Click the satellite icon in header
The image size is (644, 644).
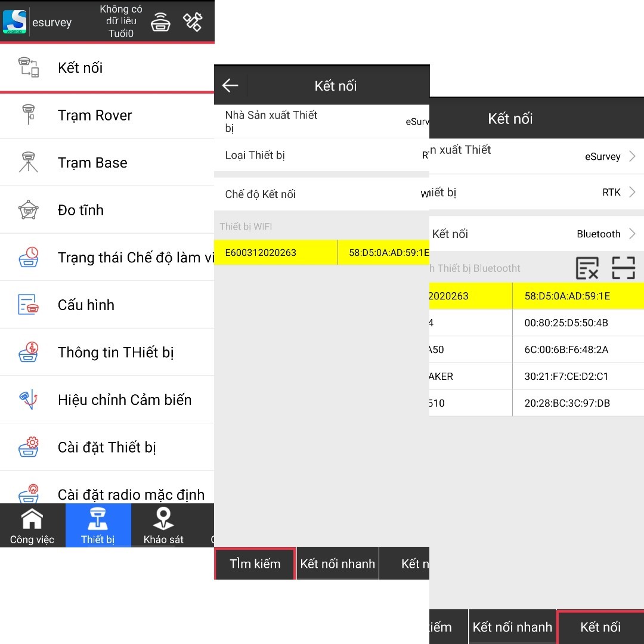pyautogui.click(x=193, y=22)
